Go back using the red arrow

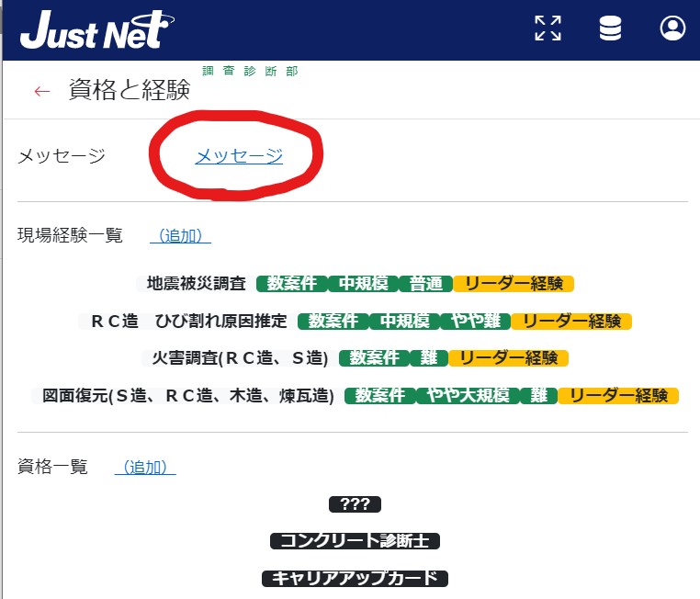click(x=42, y=92)
